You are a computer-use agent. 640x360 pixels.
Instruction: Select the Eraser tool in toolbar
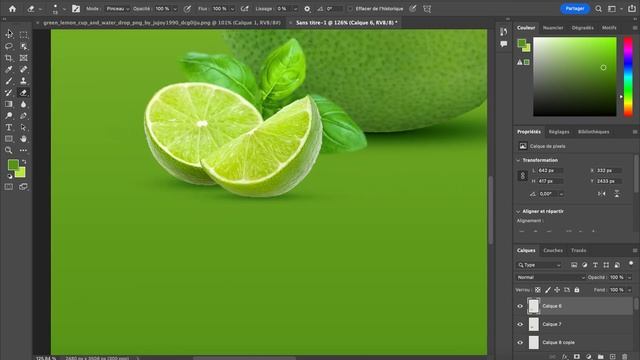(x=23, y=93)
